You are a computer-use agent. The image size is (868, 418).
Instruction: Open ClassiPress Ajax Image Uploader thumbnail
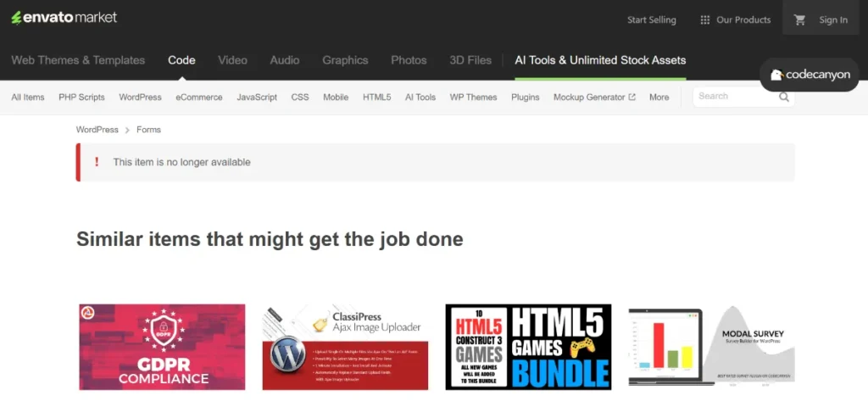click(x=346, y=347)
